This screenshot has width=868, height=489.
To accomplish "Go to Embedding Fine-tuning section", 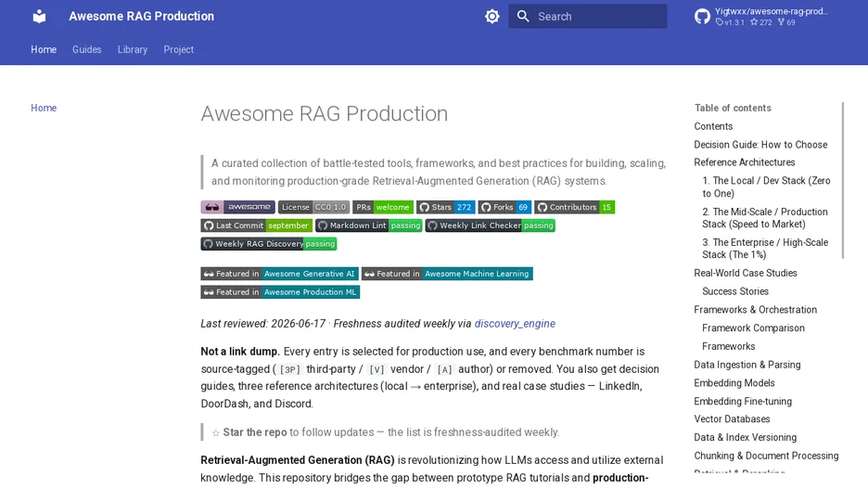I will coord(743,401).
